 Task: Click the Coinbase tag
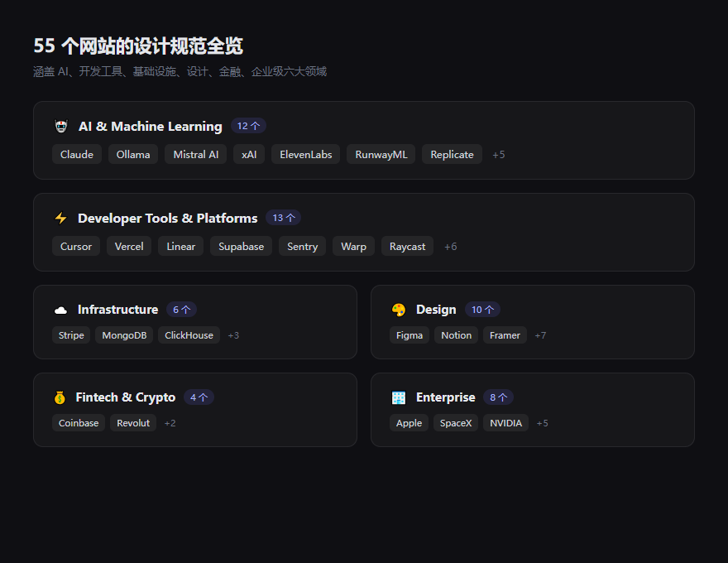point(79,423)
